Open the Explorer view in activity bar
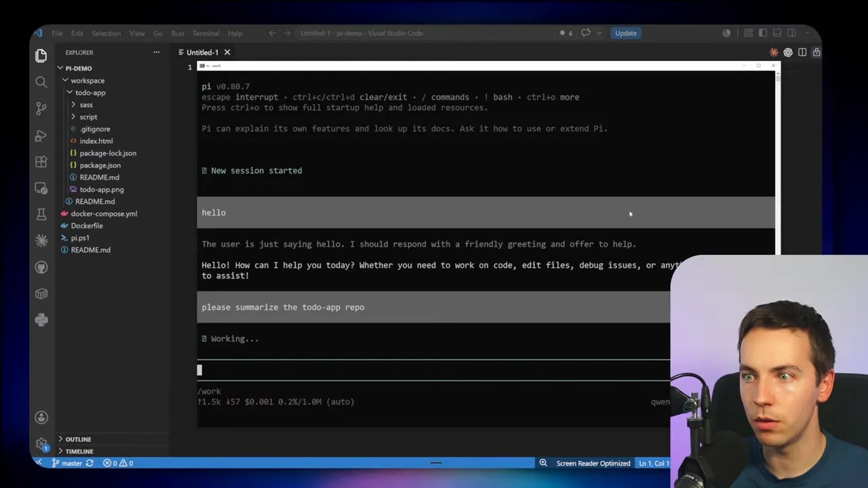868x488 pixels. coord(41,56)
